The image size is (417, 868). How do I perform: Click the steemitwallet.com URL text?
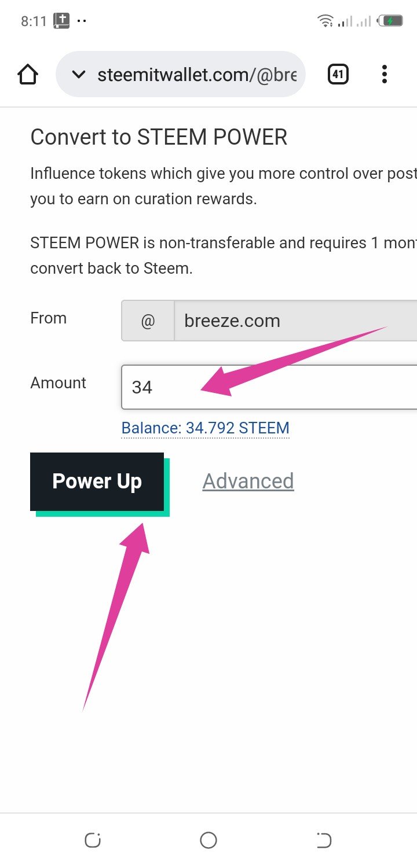pyautogui.click(x=197, y=74)
